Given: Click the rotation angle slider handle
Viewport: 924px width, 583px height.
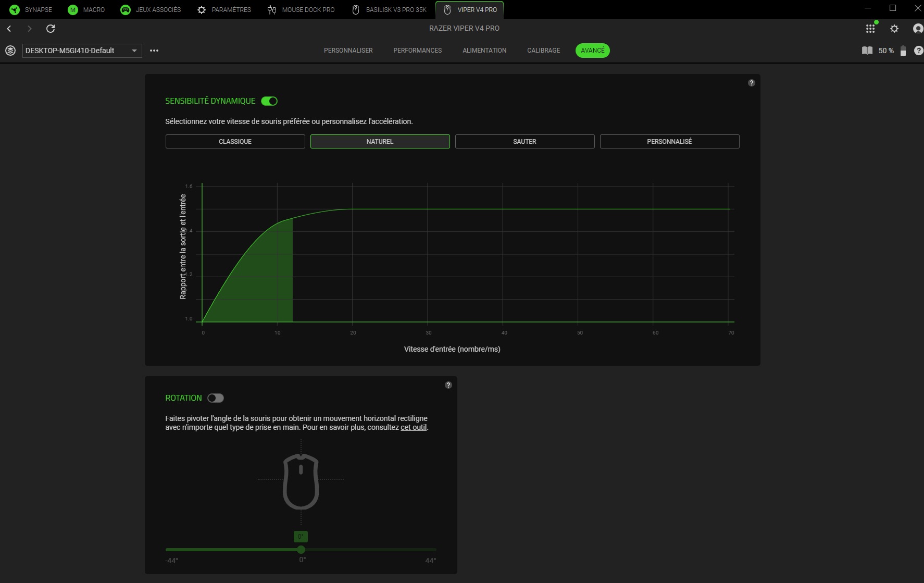Looking at the screenshot, I should point(301,550).
